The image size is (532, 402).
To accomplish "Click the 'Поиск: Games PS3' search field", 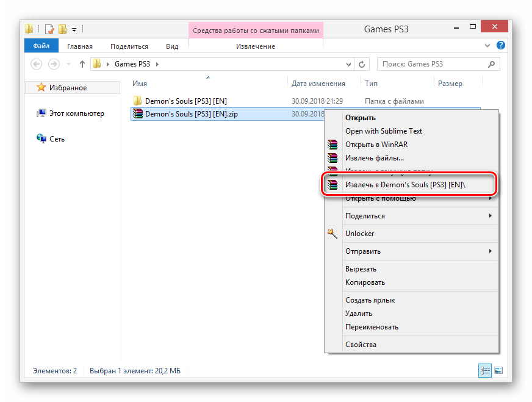I will 432,64.
